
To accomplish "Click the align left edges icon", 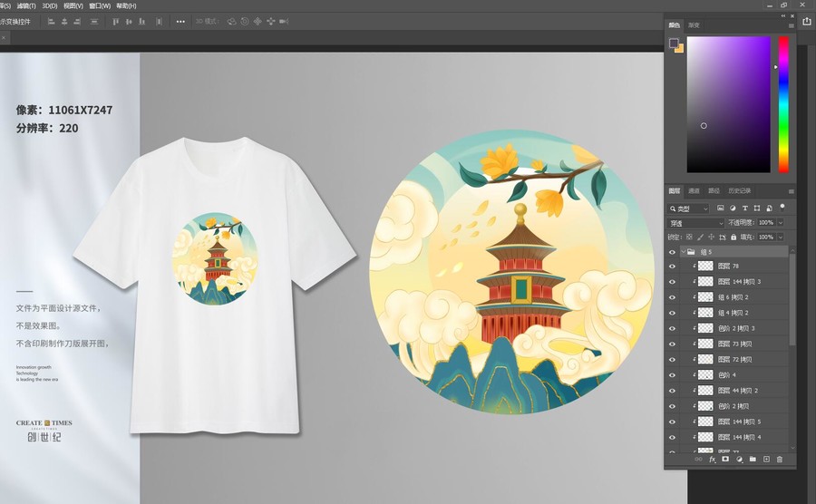I will [x=51, y=22].
